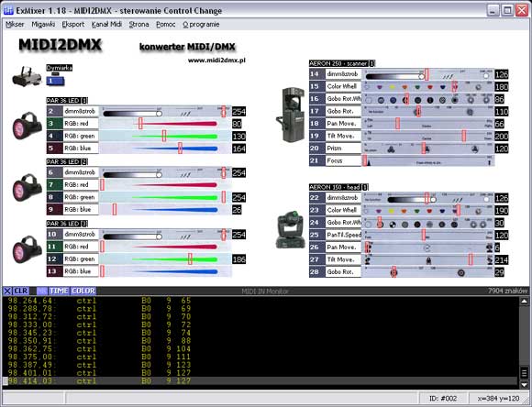This screenshot has height=407, width=532.
Task: Click channel 23 Color Whell head slider
Action: pyautogui.click(x=427, y=210)
